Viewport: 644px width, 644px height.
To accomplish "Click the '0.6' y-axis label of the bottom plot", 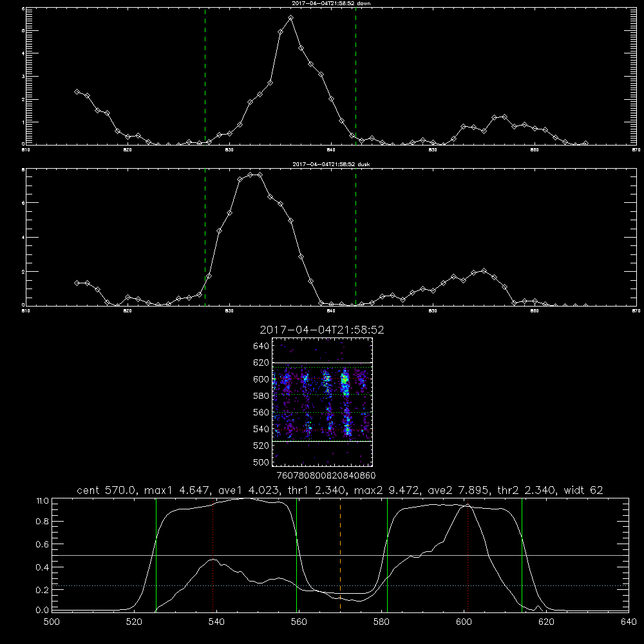I will click(x=43, y=544).
